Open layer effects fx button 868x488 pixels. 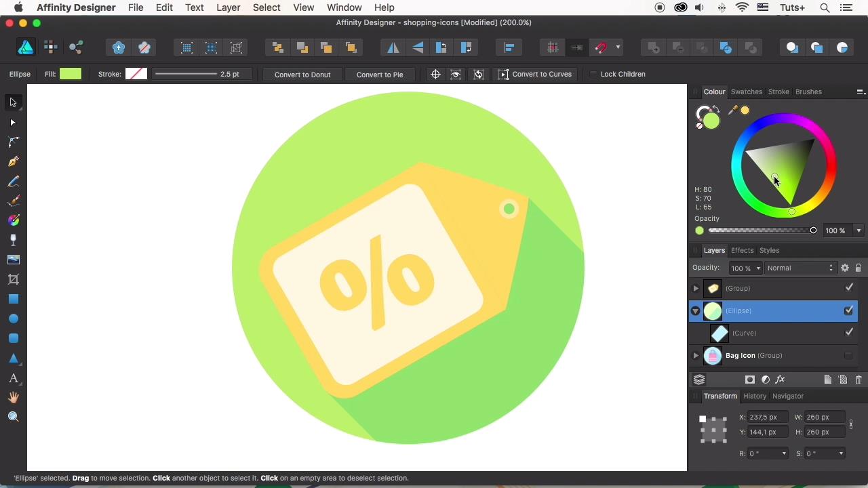point(781,380)
